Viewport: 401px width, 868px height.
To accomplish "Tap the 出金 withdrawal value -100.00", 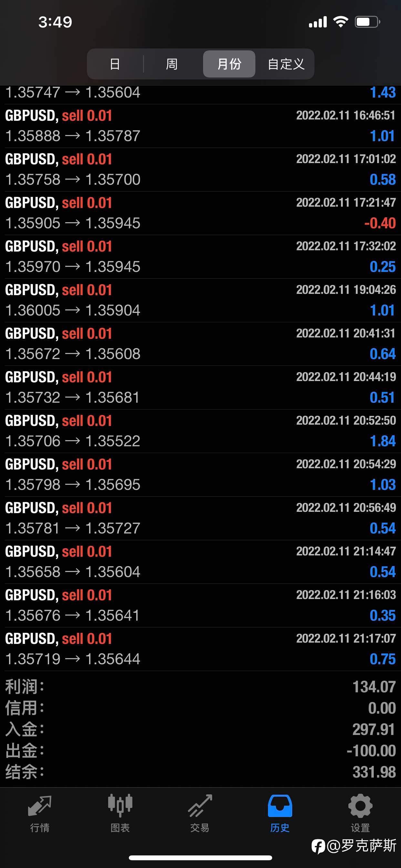I will pyautogui.click(x=371, y=751).
